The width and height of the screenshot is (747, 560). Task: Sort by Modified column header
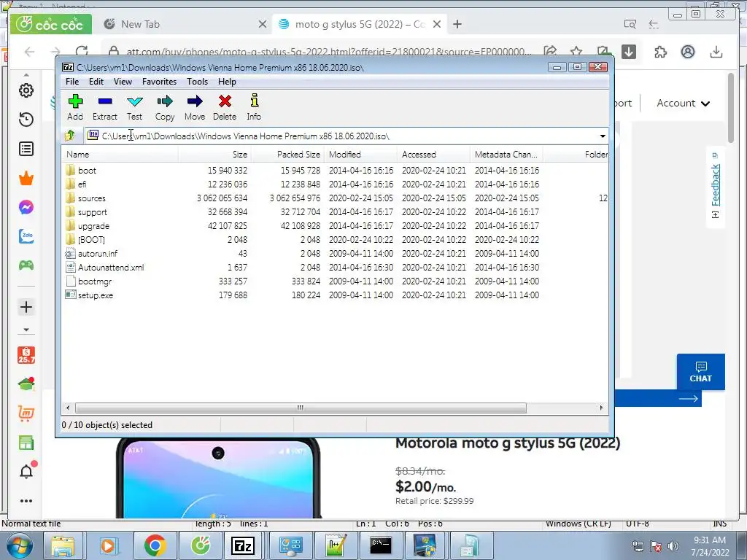(360, 155)
